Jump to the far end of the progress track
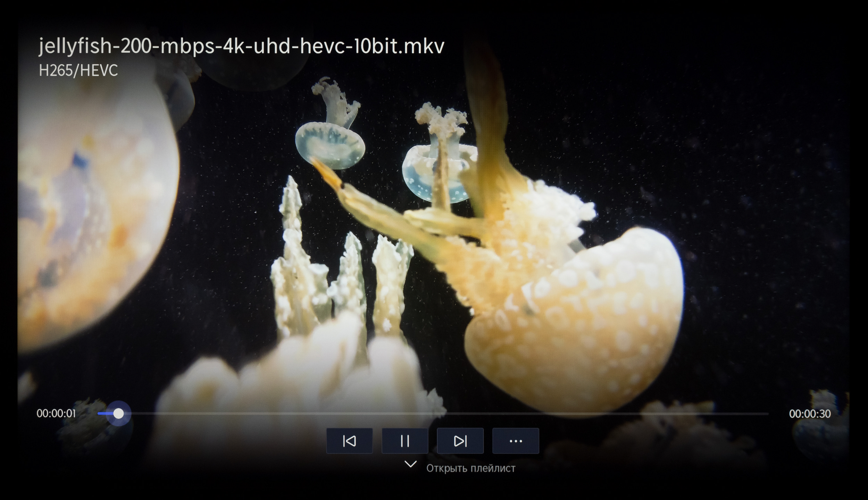 pyautogui.click(x=767, y=414)
